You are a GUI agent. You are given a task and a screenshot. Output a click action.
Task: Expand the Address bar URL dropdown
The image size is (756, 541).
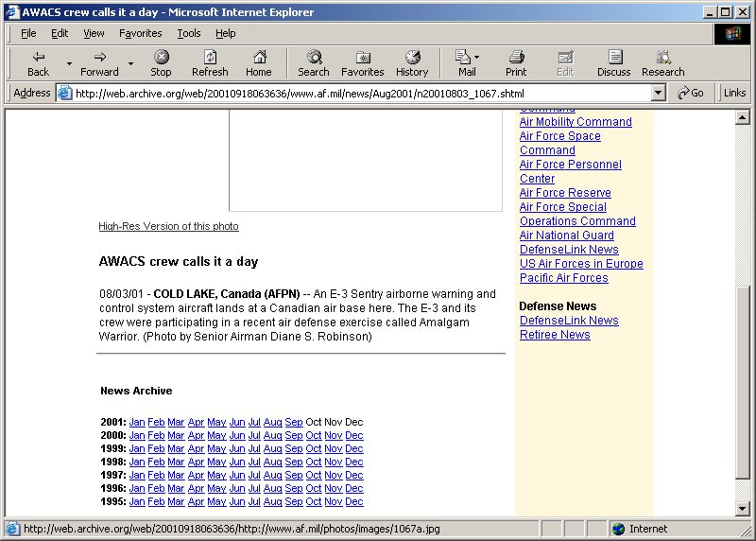659,94
